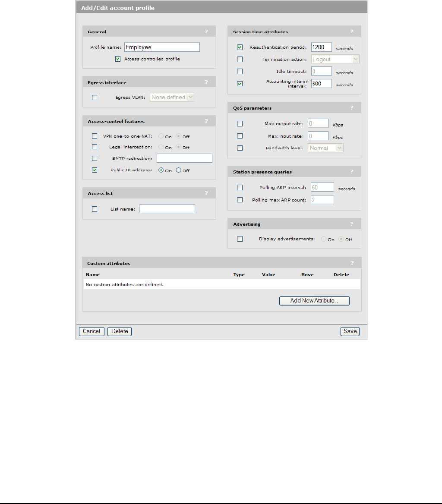Image resolution: width=442 pixels, height=504 pixels.
Task: Select On for Legal interception
Action: coord(161,147)
